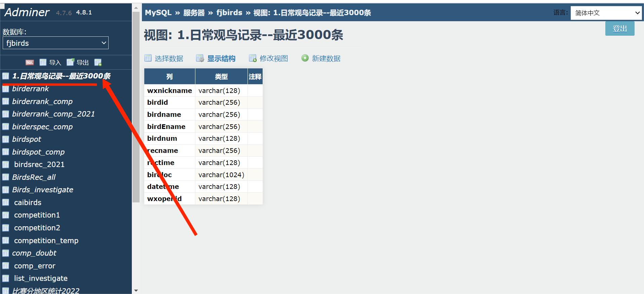Click the table icon beside birdsrec_2021
Viewport: 644px width, 294px height.
point(6,165)
